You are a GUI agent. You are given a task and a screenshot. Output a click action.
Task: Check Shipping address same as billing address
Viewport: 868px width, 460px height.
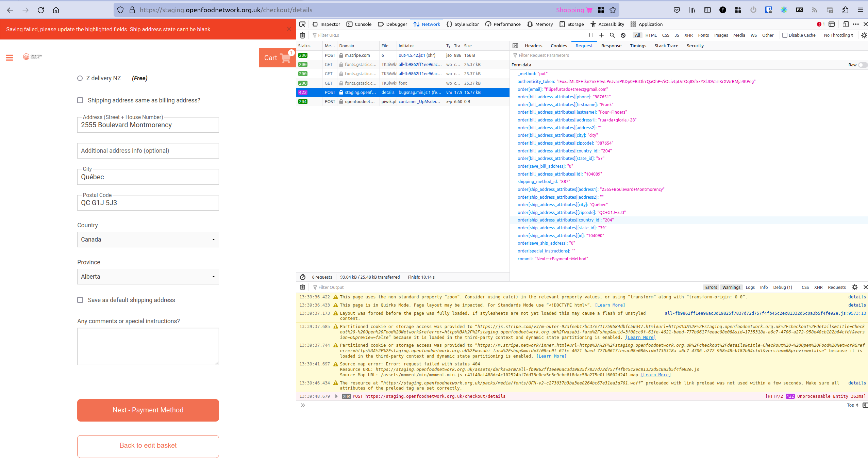[x=80, y=100]
